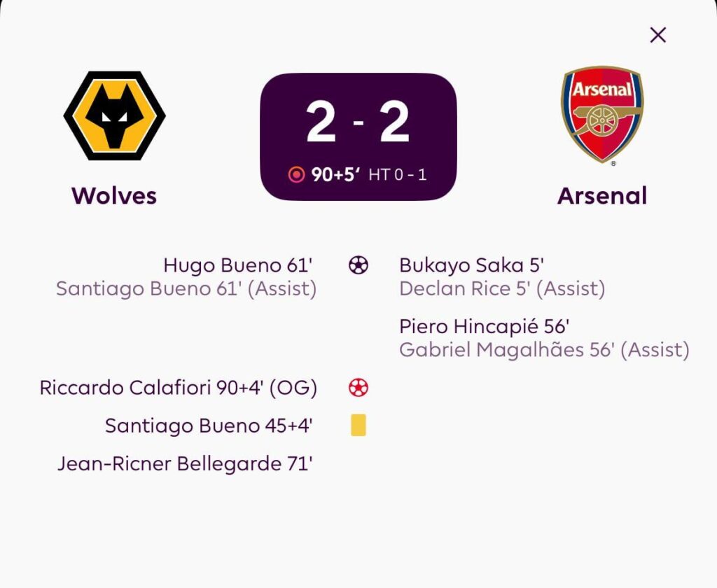Click the yellow card icon
717x588 pixels.
[x=358, y=426]
